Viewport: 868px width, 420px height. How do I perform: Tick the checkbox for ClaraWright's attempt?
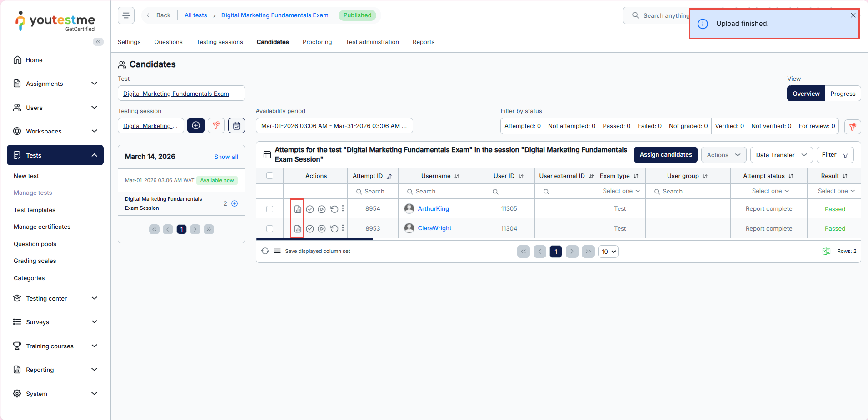click(269, 229)
